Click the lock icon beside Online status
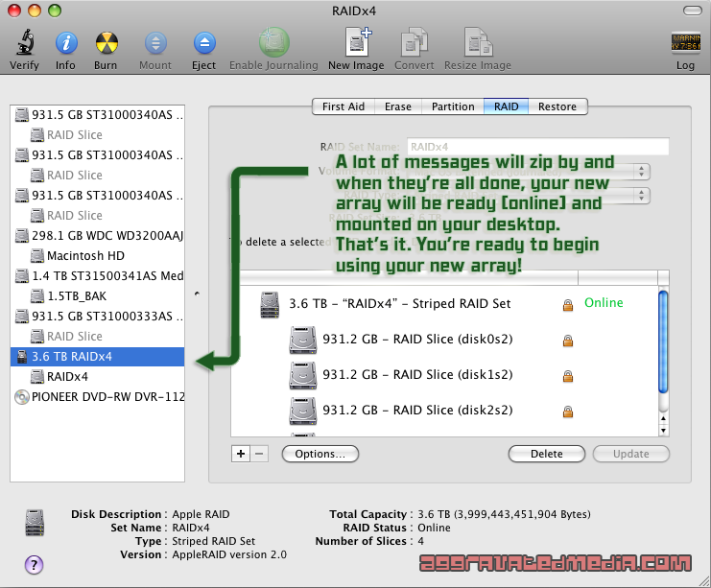This screenshot has height=588, width=711. coord(568,305)
